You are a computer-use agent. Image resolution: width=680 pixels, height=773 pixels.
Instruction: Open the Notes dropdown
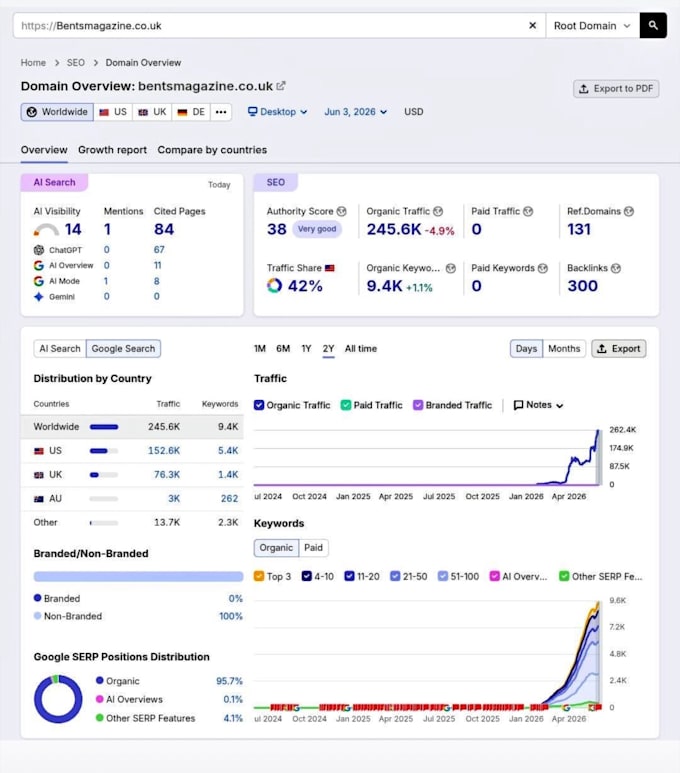tap(538, 405)
